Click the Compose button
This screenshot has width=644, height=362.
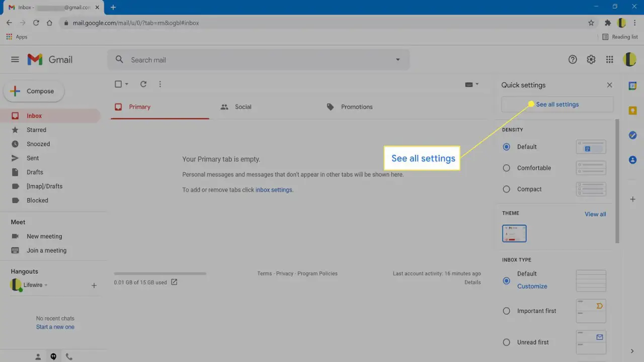pos(34,91)
